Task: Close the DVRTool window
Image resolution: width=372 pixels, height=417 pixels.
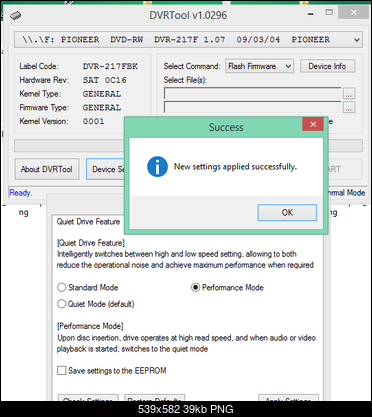Action: point(354,13)
